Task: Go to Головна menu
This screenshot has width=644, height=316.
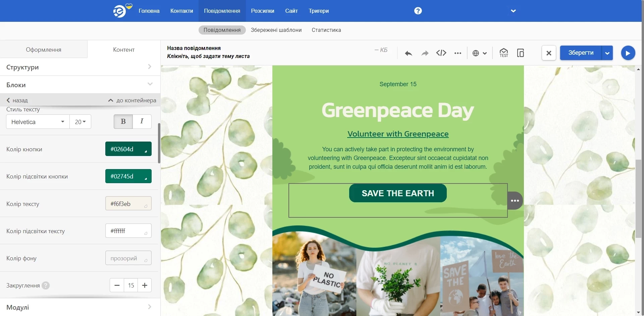Action: pos(149,11)
